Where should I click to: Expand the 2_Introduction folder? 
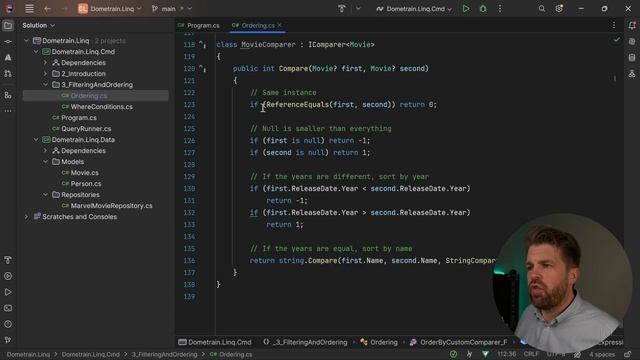(45, 74)
